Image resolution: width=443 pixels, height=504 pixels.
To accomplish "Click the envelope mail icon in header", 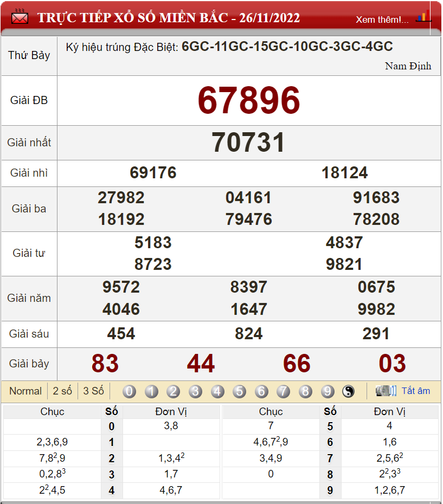I will [20, 17].
